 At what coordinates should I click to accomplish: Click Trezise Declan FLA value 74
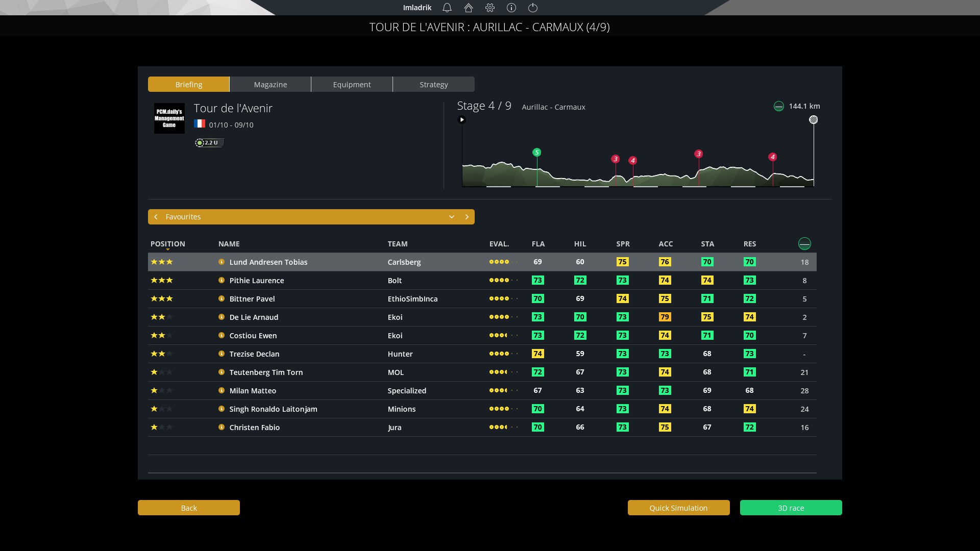point(537,354)
